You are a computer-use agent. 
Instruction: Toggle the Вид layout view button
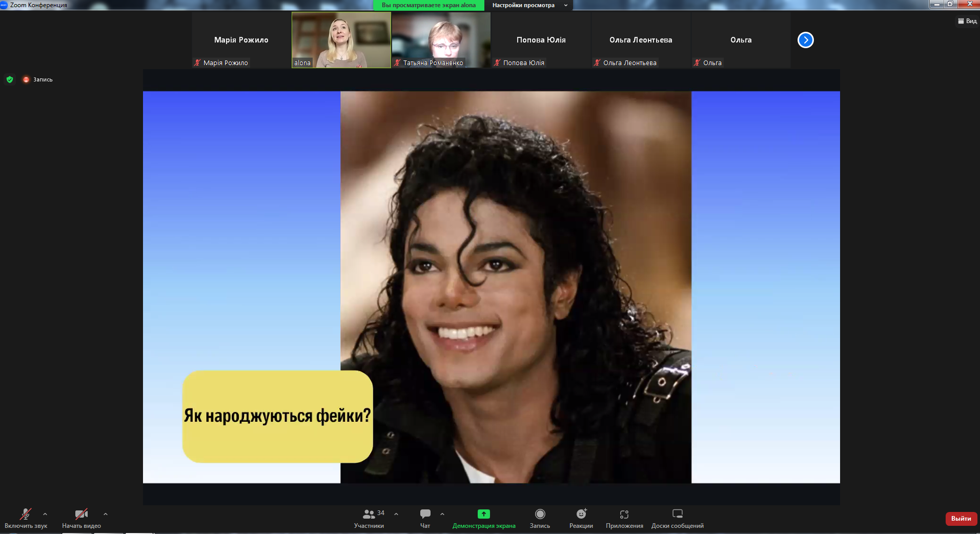(x=967, y=21)
